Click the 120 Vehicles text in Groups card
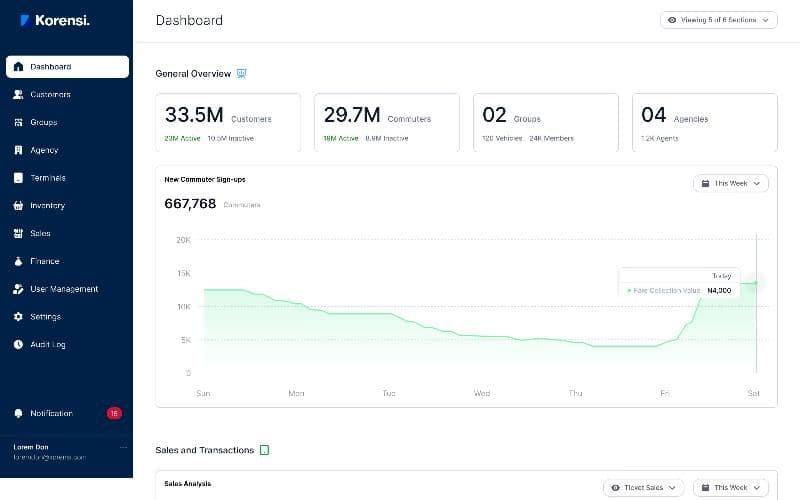The height and width of the screenshot is (500, 800). (502, 138)
